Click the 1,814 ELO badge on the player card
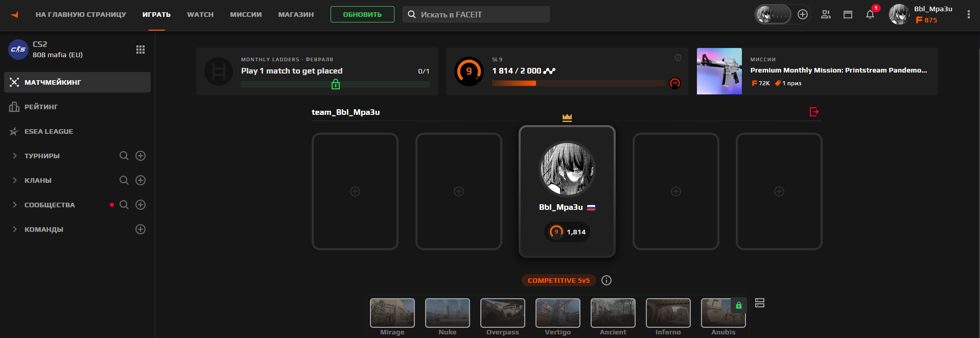Image resolution: width=980 pixels, height=338 pixels. [567, 232]
